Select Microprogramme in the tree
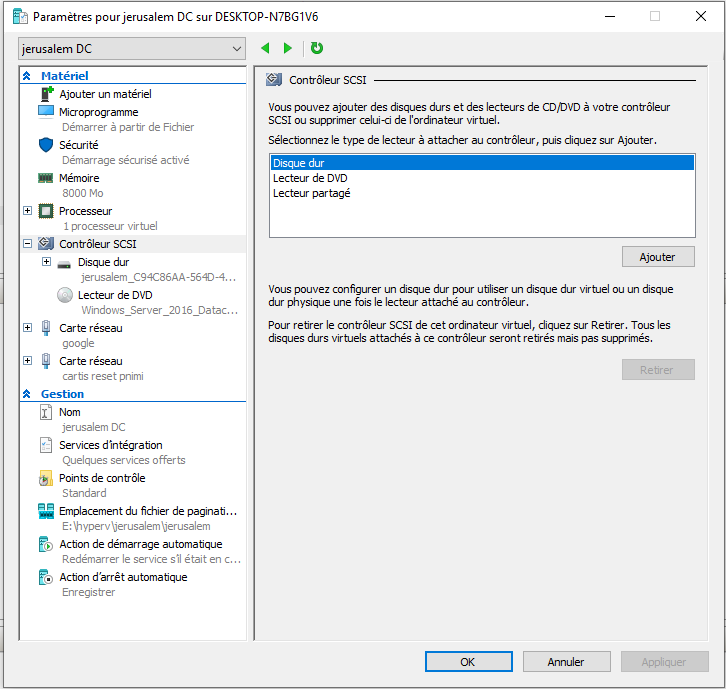 [99, 112]
